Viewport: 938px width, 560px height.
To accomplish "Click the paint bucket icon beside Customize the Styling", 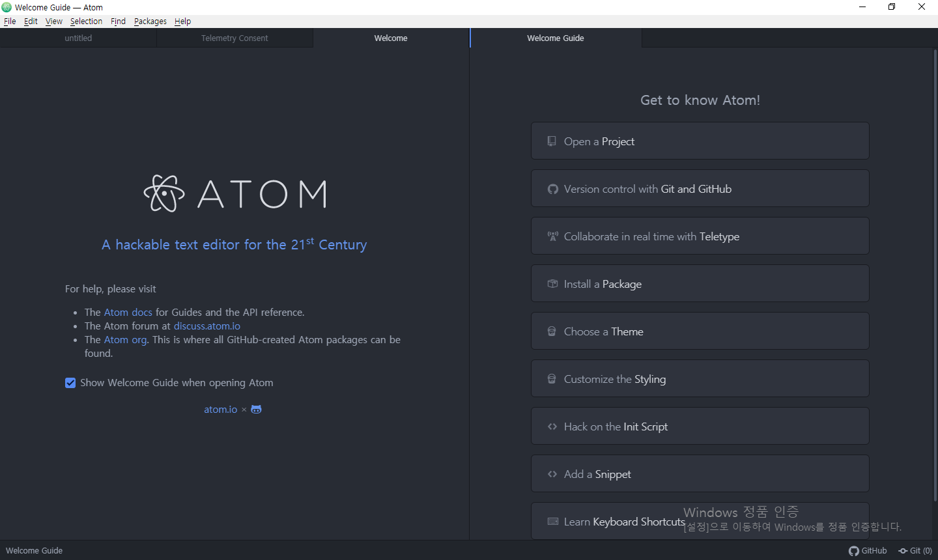I will 552,379.
